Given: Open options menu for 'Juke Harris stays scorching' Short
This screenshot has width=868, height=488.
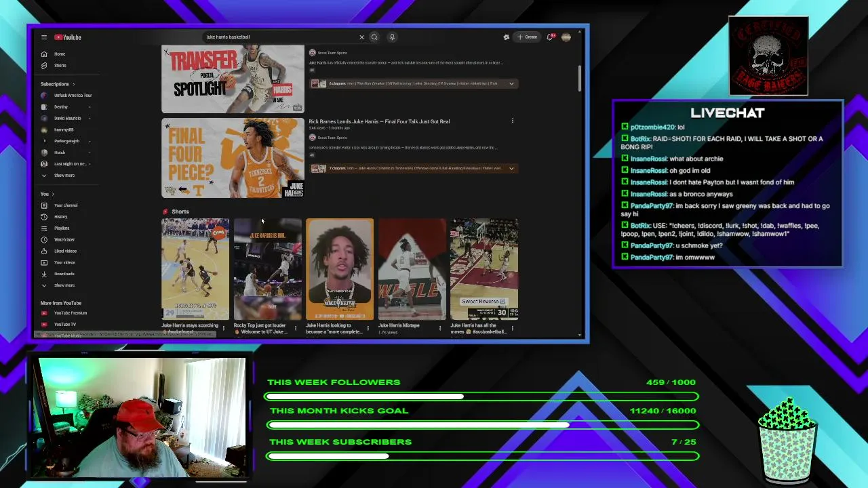Looking at the screenshot, I should click(224, 328).
